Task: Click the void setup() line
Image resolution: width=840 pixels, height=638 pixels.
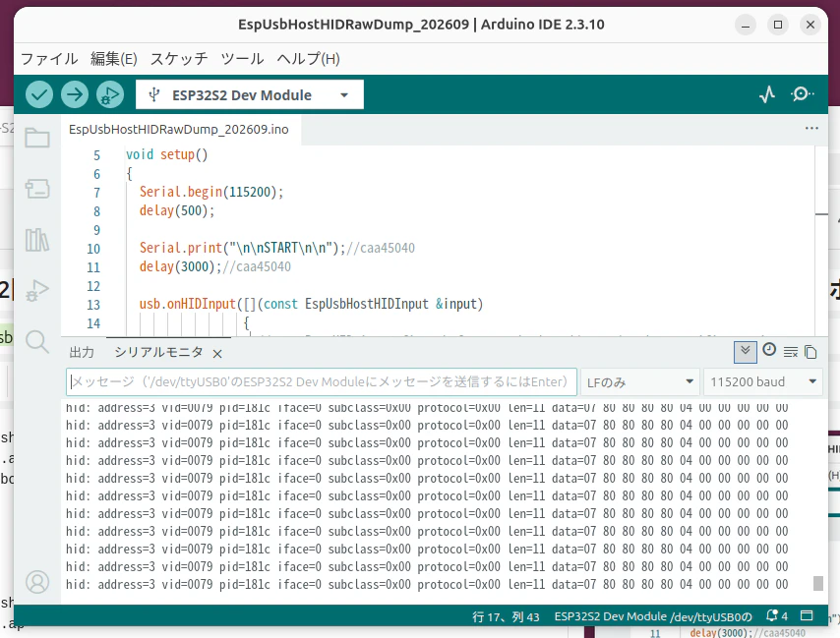Action: [166, 154]
